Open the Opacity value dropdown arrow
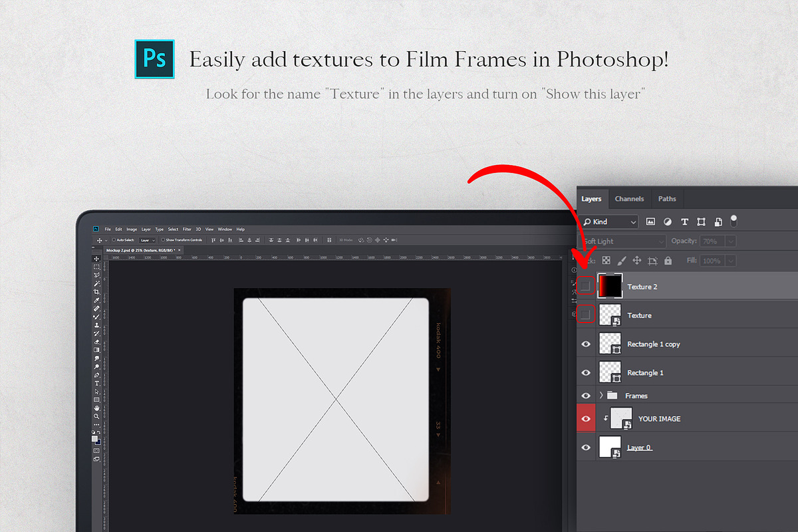This screenshot has height=532, width=798. (x=731, y=241)
